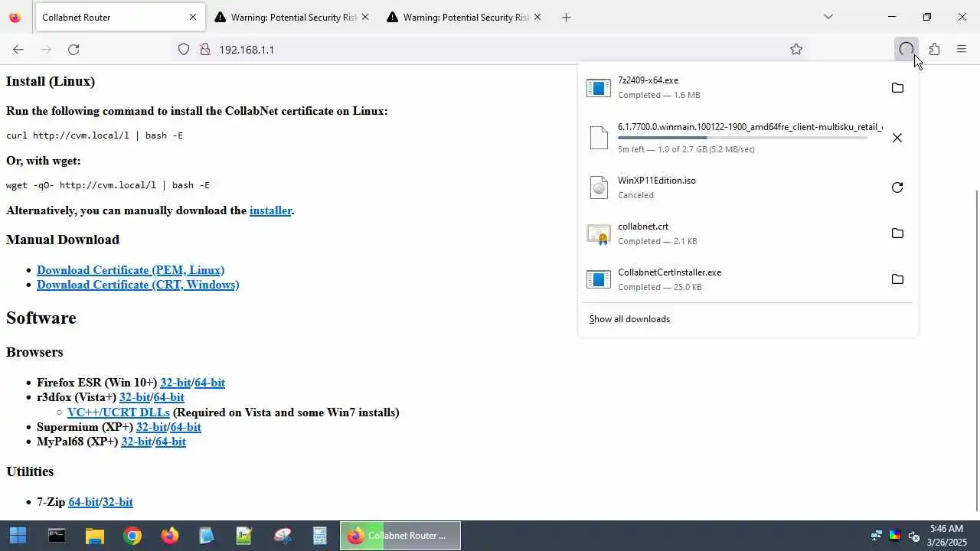Download Supermium 32-bit

click(x=152, y=427)
